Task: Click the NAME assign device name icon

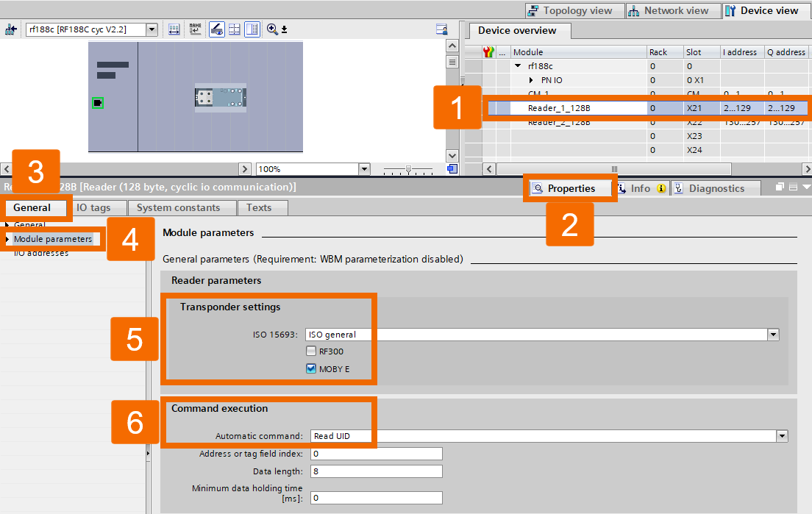Action: click(x=195, y=29)
